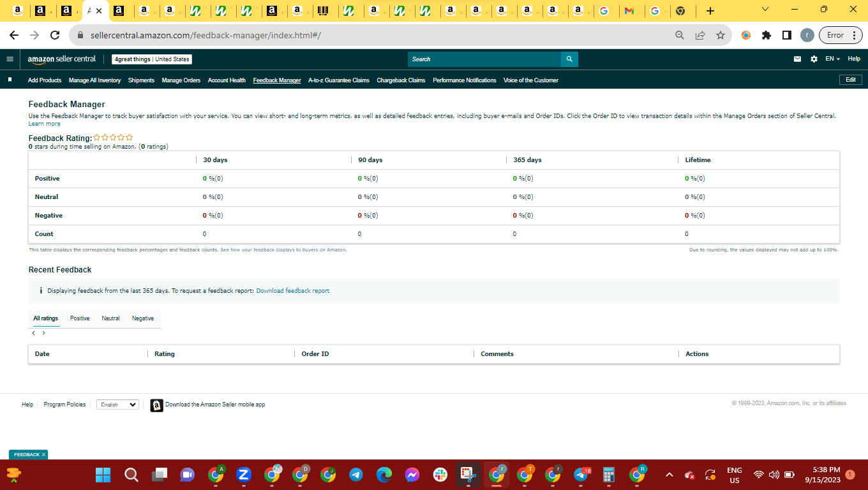Click the zoom magnifier icon in address bar

click(x=680, y=35)
